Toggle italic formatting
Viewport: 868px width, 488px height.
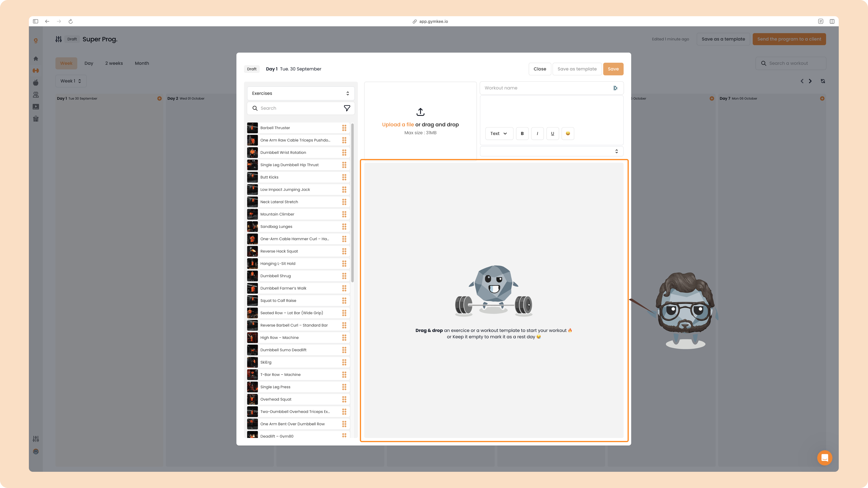537,133
